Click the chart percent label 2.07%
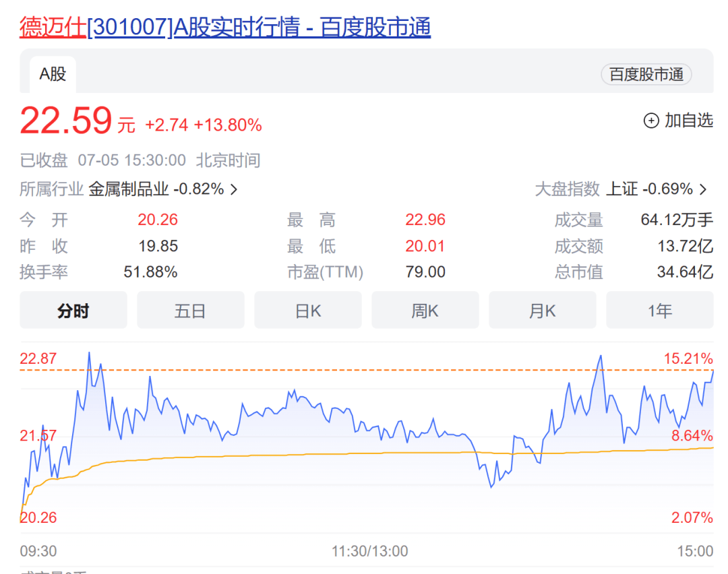728x574 pixels. pos(692,517)
